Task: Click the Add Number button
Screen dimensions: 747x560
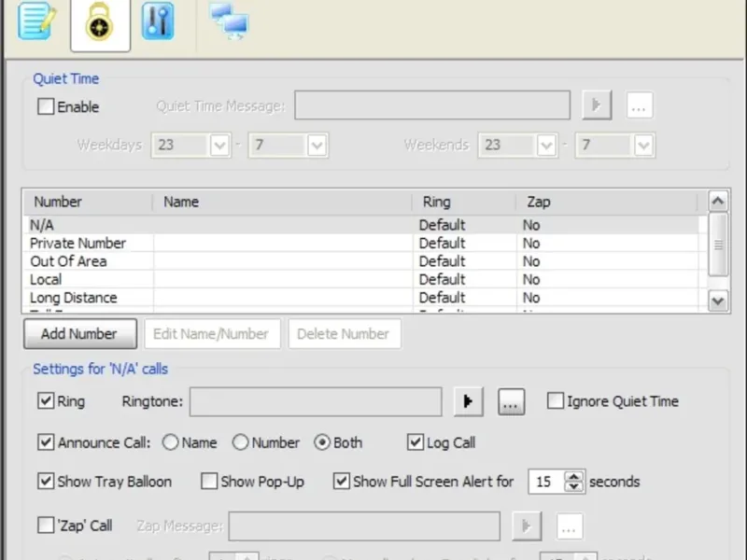Action: point(80,334)
